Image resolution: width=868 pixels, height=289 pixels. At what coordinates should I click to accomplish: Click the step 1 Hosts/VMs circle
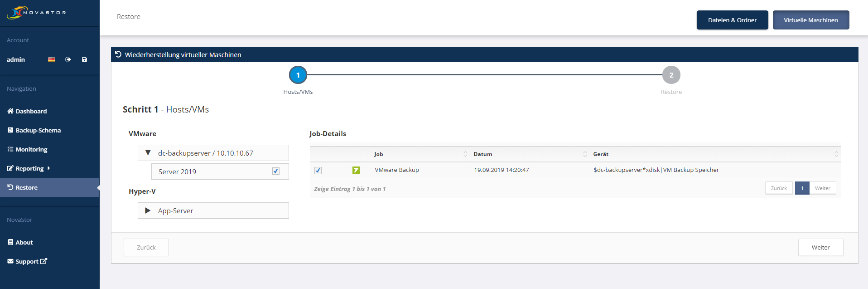click(x=298, y=75)
